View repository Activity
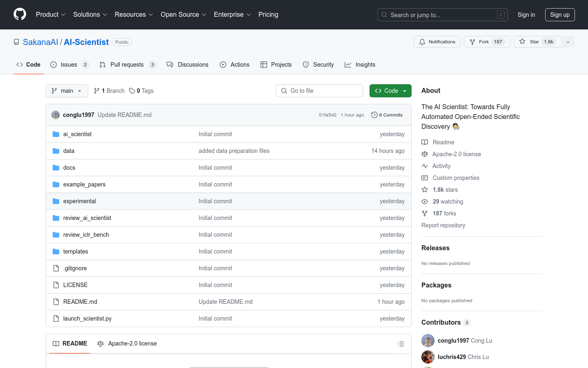Screen dimensions: 588x368 [436, 166]
